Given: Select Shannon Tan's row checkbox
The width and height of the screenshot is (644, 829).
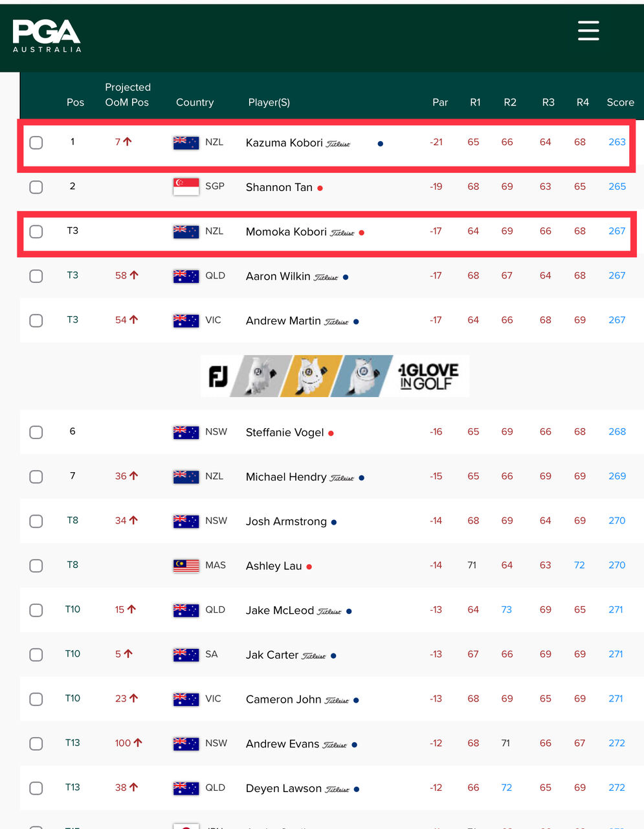Looking at the screenshot, I should point(36,187).
